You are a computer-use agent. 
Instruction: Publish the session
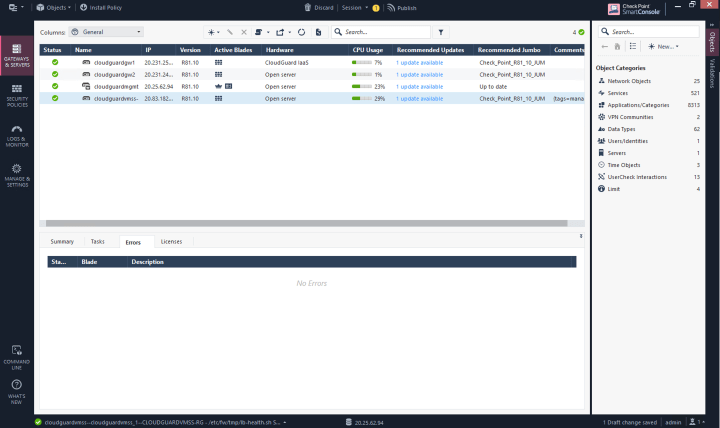point(402,7)
